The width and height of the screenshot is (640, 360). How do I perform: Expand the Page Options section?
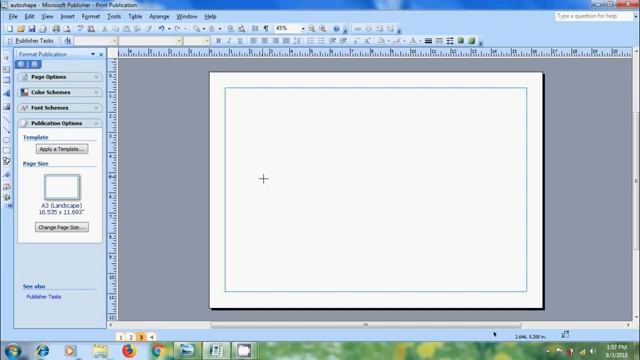click(60, 77)
